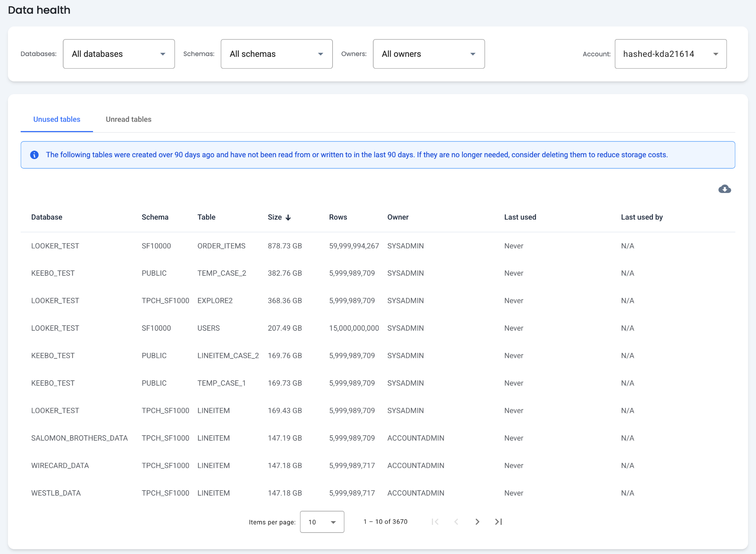The height and width of the screenshot is (554, 756).
Task: Open the All owners dropdown
Action: tap(429, 54)
